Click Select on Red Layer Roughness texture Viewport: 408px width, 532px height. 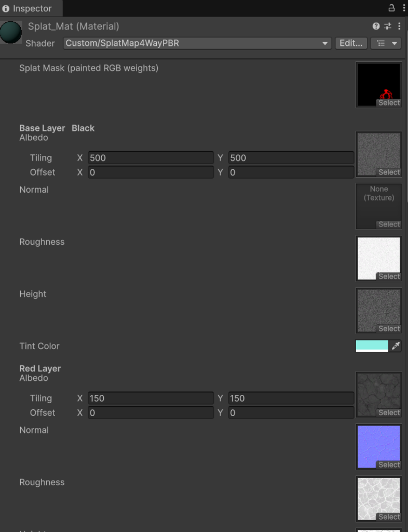(389, 517)
